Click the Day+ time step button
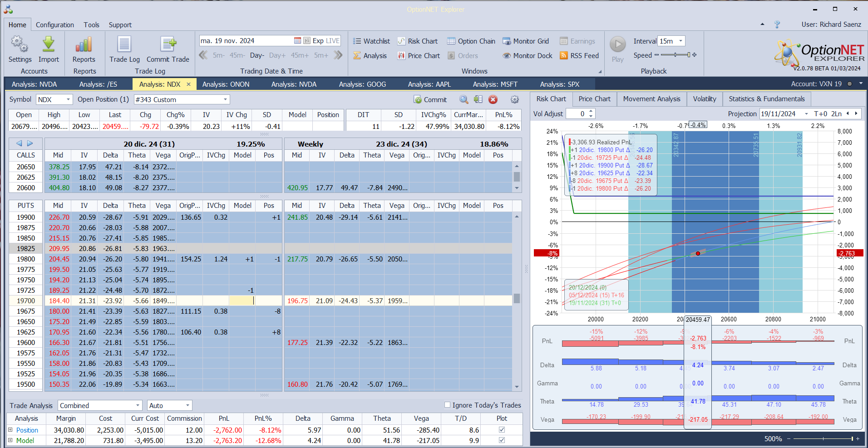 point(277,55)
